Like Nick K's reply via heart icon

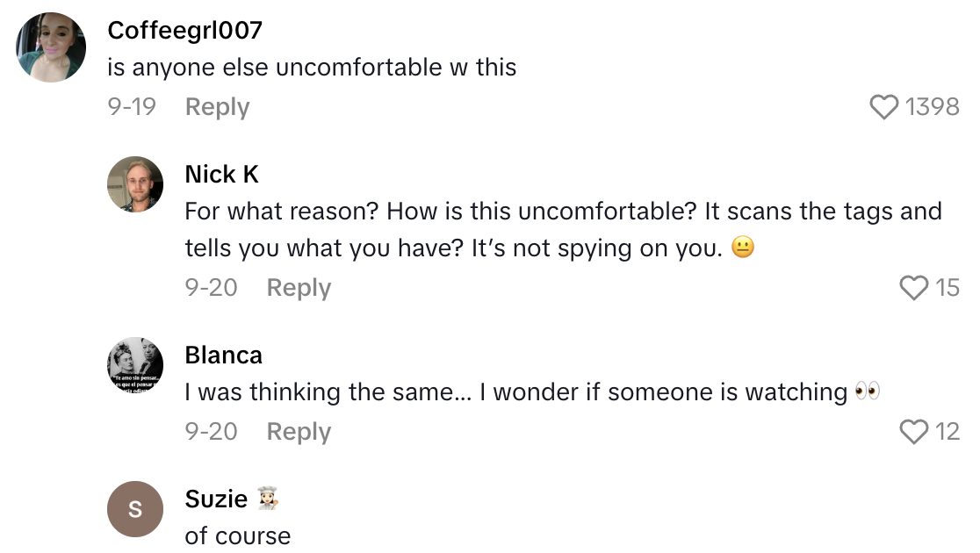pos(914,287)
